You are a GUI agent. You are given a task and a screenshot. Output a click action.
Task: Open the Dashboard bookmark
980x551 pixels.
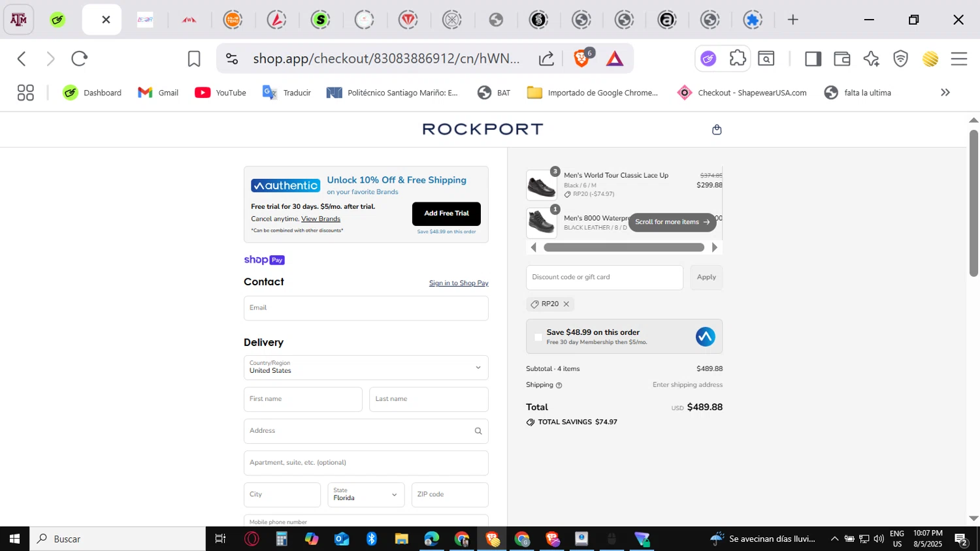click(92, 93)
